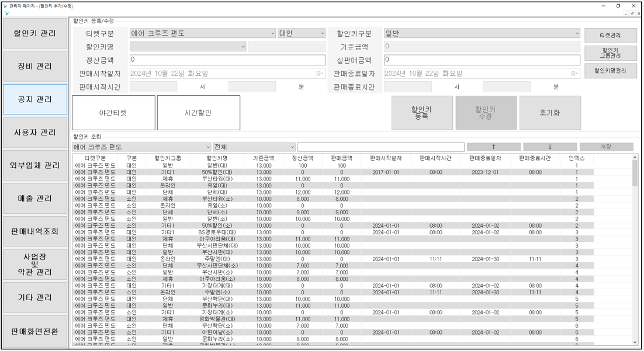Go to the 매출 관리 section
This screenshot has height=351, width=644.
[35, 199]
